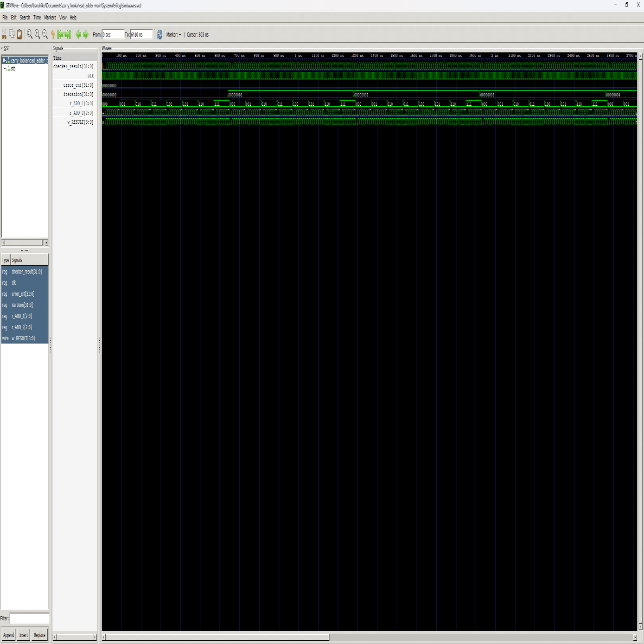Image resolution: width=644 pixels, height=644 pixels.
Task: Click the Fetch Previous green arrow icon
Action: click(x=60, y=34)
